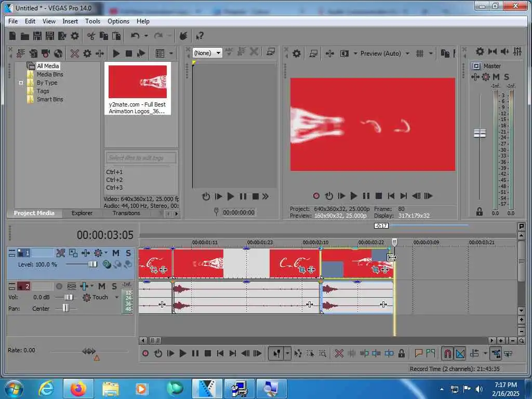Solo audio track 2 with S button
Viewport: 532px width, 399px height.
click(114, 286)
